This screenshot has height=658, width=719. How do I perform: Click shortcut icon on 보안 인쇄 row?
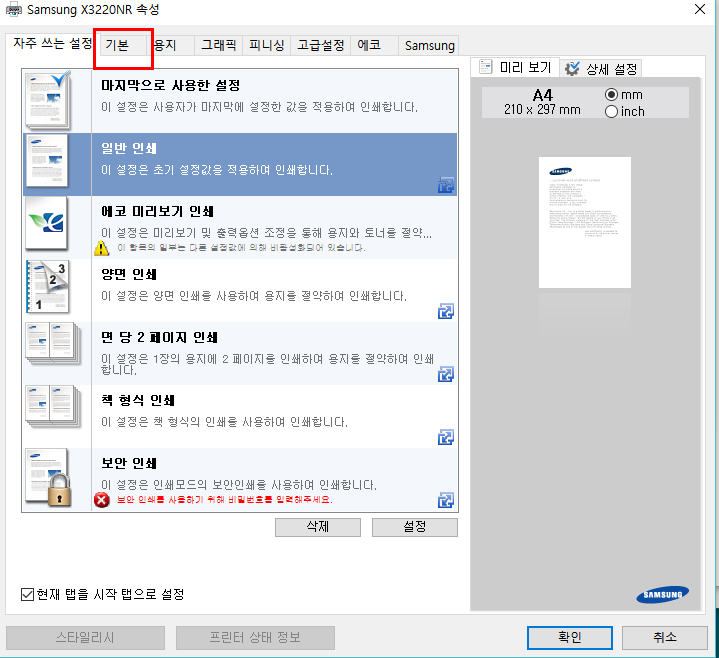click(x=446, y=500)
